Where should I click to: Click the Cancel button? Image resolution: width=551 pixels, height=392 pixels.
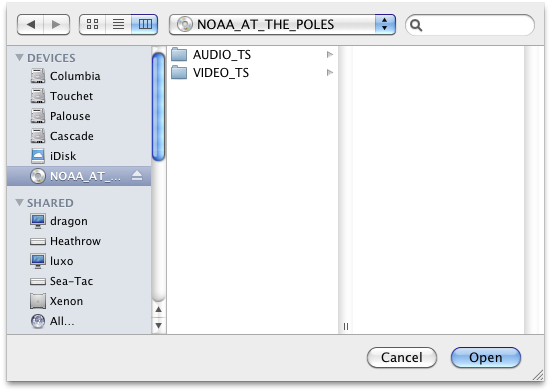[x=402, y=358]
